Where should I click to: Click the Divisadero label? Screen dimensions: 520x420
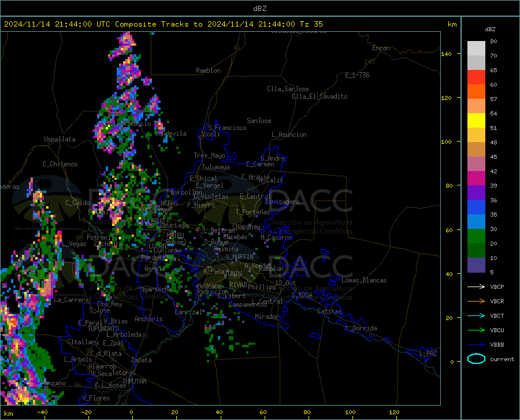(x=282, y=202)
